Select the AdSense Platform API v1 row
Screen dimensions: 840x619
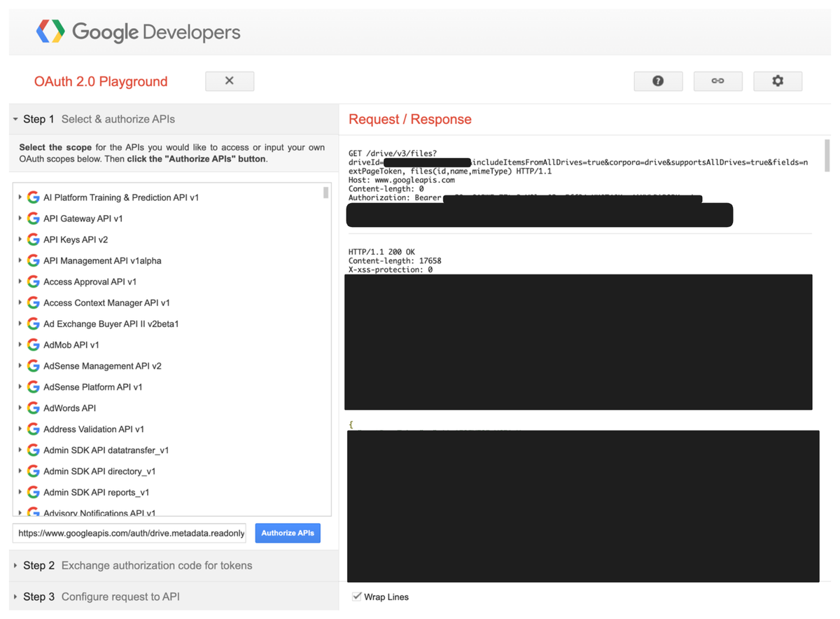pos(168,387)
